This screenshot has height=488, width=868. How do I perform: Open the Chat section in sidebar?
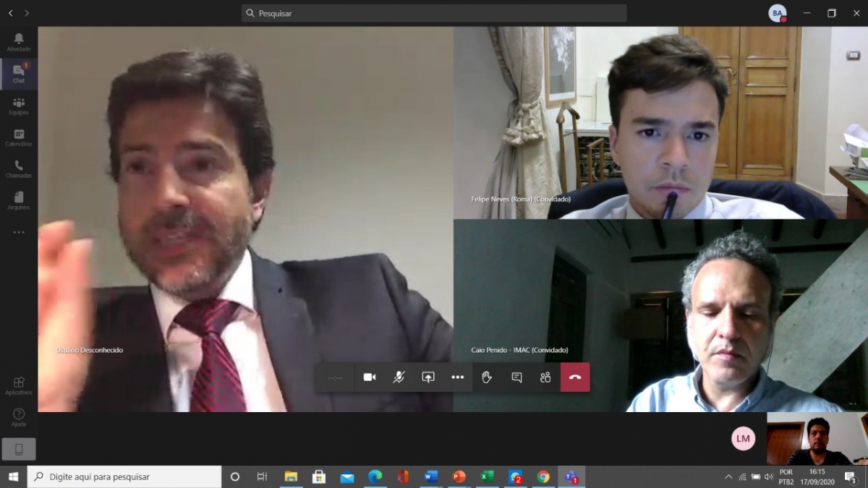[x=19, y=74]
